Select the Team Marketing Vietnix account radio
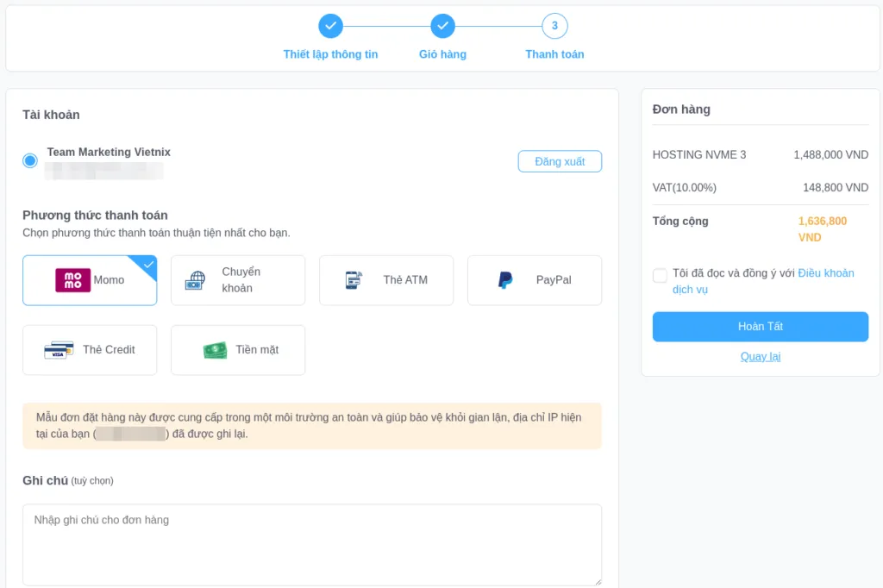This screenshot has width=883, height=588. pos(30,160)
